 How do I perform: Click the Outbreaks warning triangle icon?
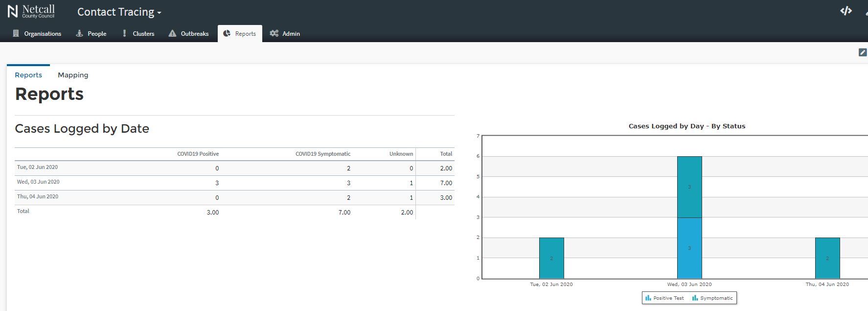click(172, 33)
